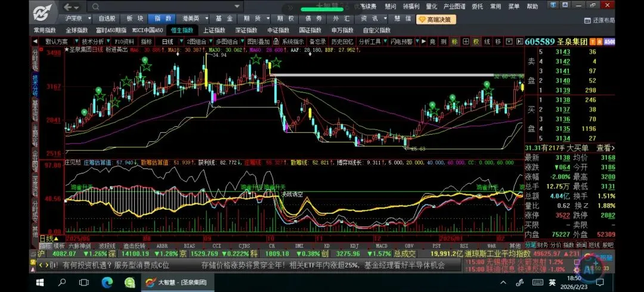The image size is (644, 292).
Task: Toggle the 英 input method indicator
Action: (552, 282)
